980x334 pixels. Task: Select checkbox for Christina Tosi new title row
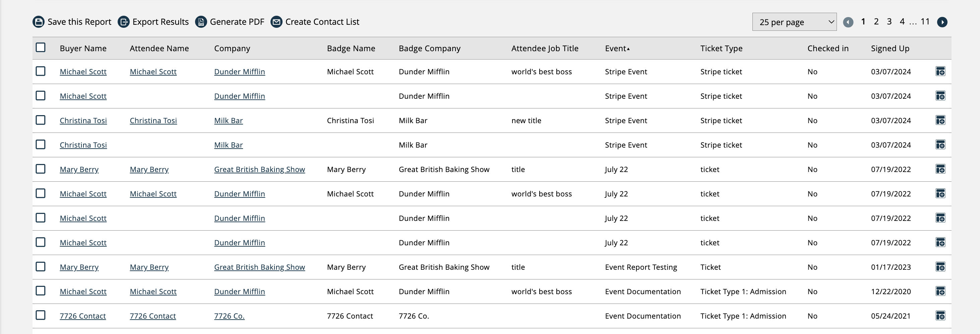pyautogui.click(x=40, y=120)
